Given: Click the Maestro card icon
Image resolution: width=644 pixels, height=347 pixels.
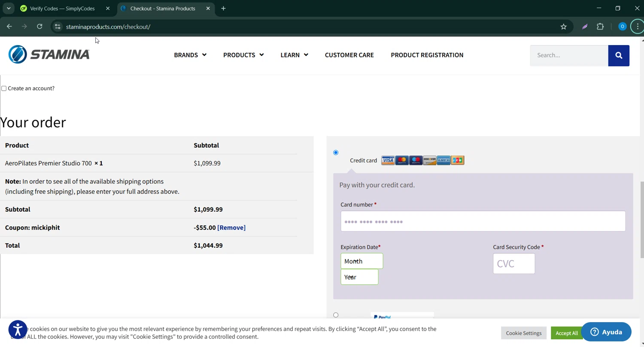Looking at the screenshot, I should (x=416, y=160).
